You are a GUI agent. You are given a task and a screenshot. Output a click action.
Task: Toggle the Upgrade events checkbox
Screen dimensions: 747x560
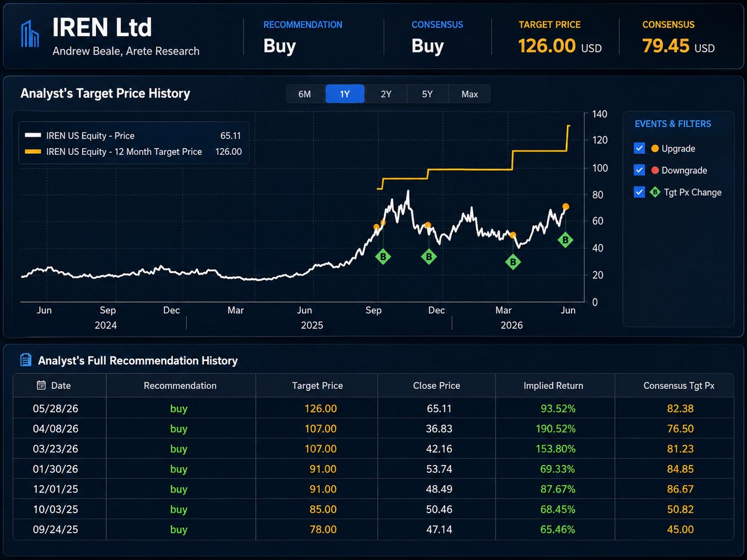coord(639,148)
